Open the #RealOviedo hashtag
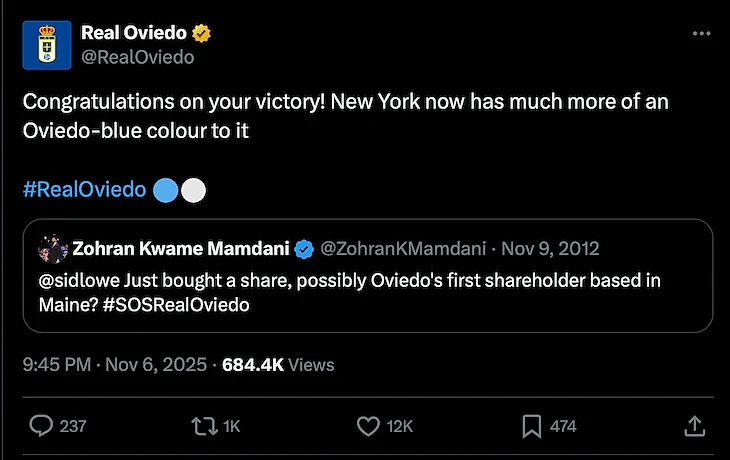 [x=84, y=190]
